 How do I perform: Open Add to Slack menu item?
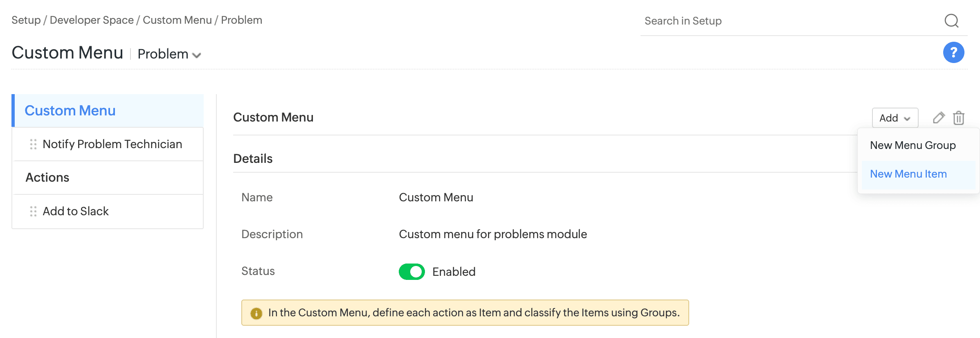[76, 211]
